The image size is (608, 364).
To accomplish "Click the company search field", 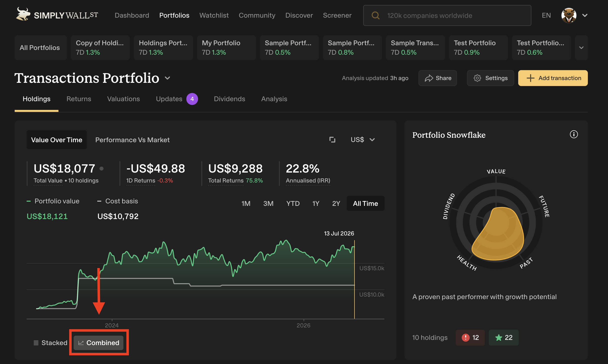I will tap(447, 15).
